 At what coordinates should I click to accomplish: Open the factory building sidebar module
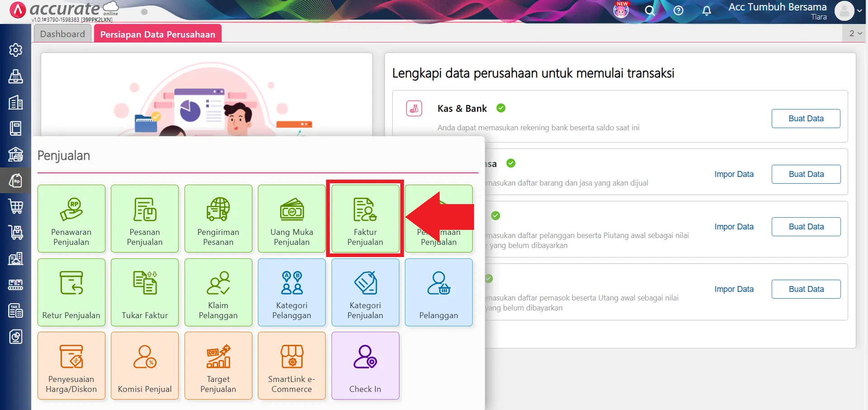16,259
